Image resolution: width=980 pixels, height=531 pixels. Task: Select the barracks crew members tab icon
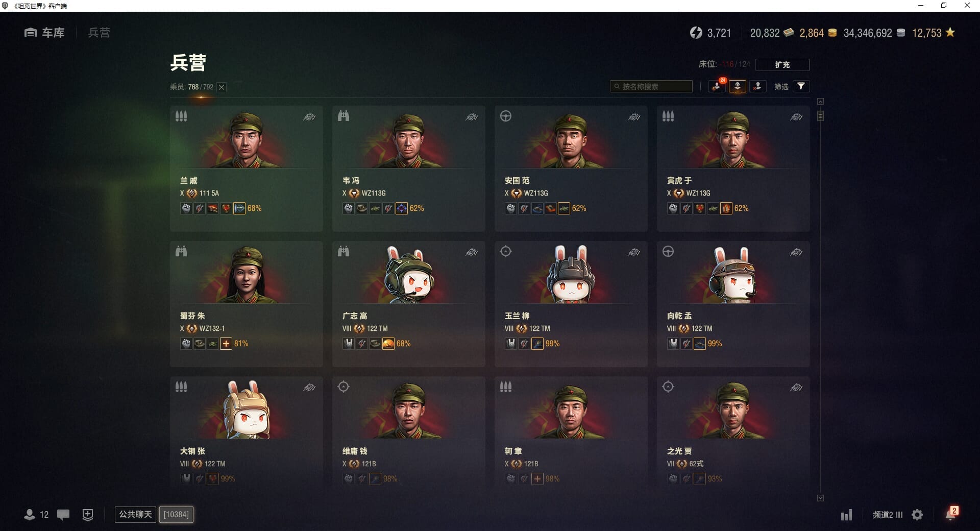coord(738,86)
